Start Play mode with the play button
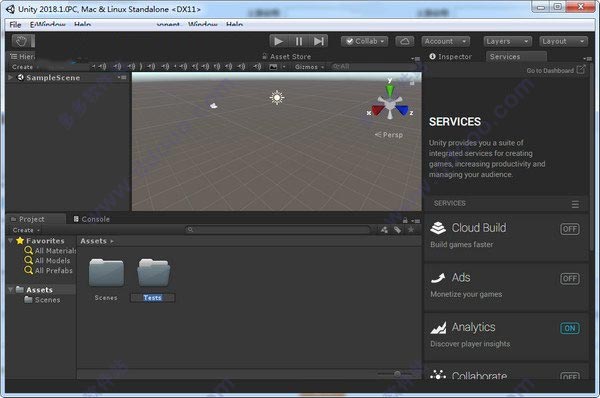This screenshot has width=600, height=398. 279,41
